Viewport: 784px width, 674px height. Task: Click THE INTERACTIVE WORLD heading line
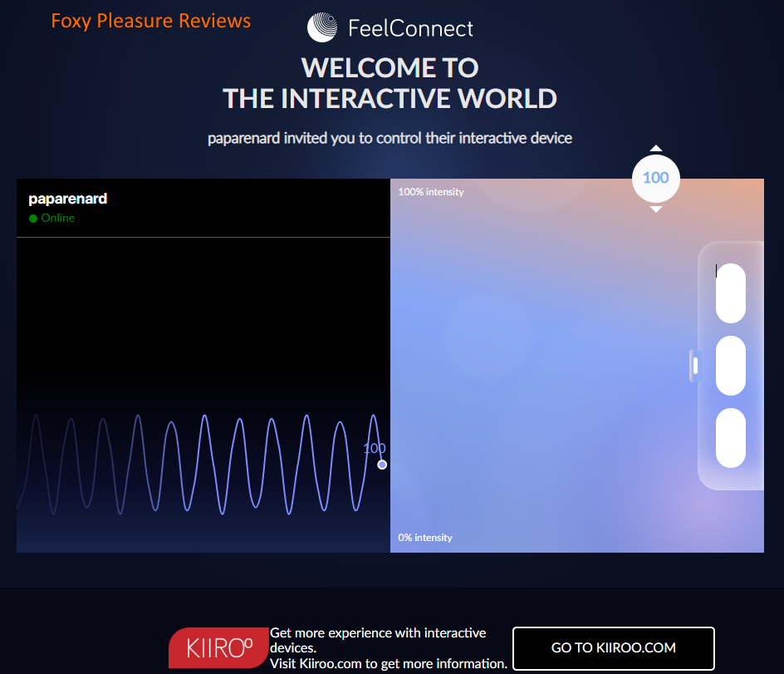[390, 99]
